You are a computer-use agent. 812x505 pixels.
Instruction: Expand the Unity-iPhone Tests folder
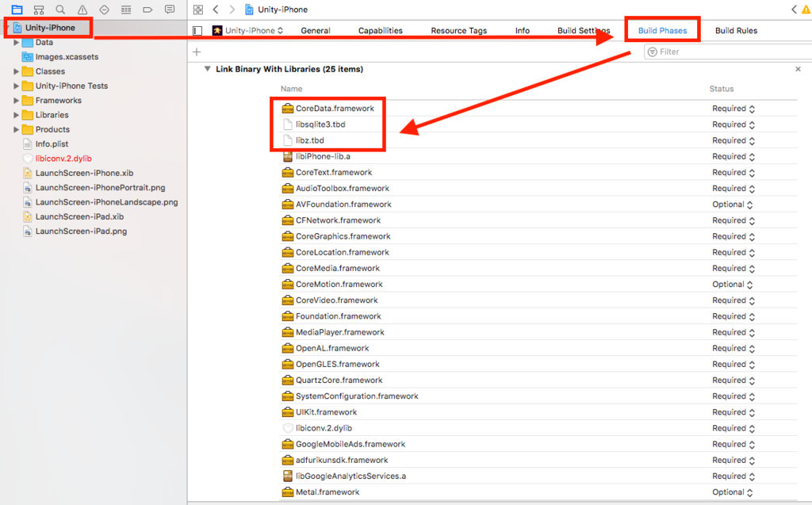16,86
